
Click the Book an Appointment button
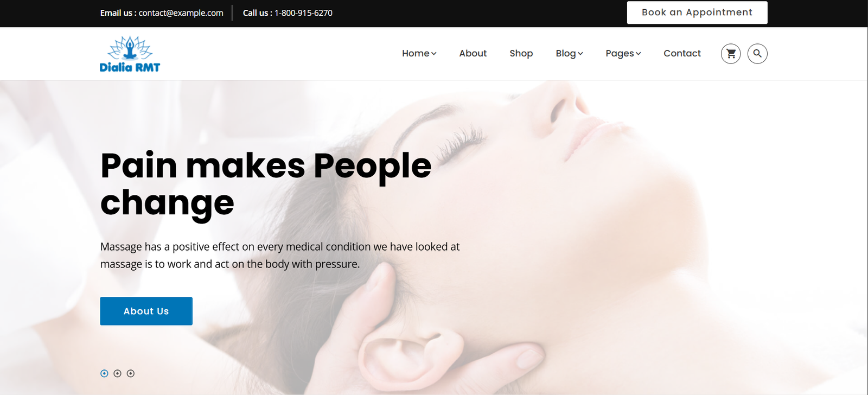coord(697,12)
